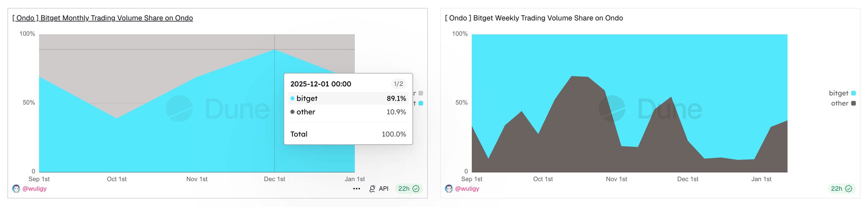Select the other 10.9% row in tooltip
Image resolution: width=868 pixels, height=207 pixels.
[348, 112]
